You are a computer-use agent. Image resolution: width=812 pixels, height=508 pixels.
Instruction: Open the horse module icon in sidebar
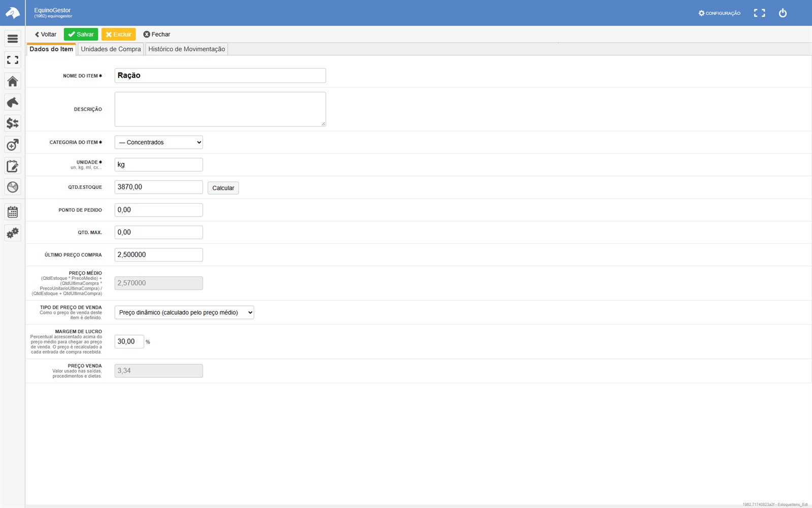pos(13,102)
